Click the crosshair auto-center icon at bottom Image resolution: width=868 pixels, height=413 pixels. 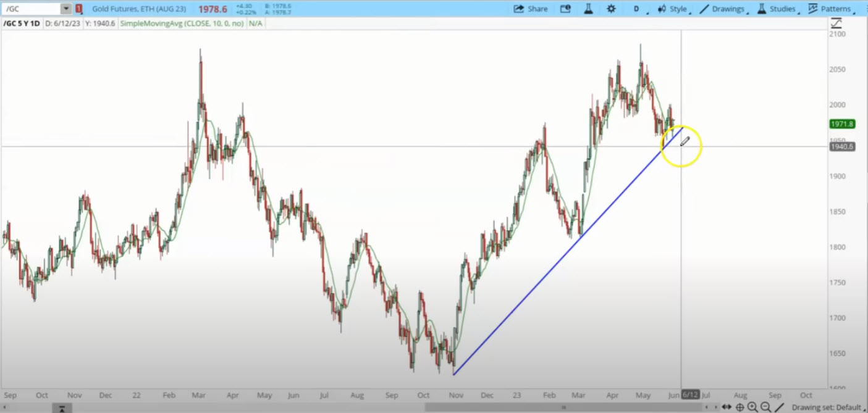740,407
